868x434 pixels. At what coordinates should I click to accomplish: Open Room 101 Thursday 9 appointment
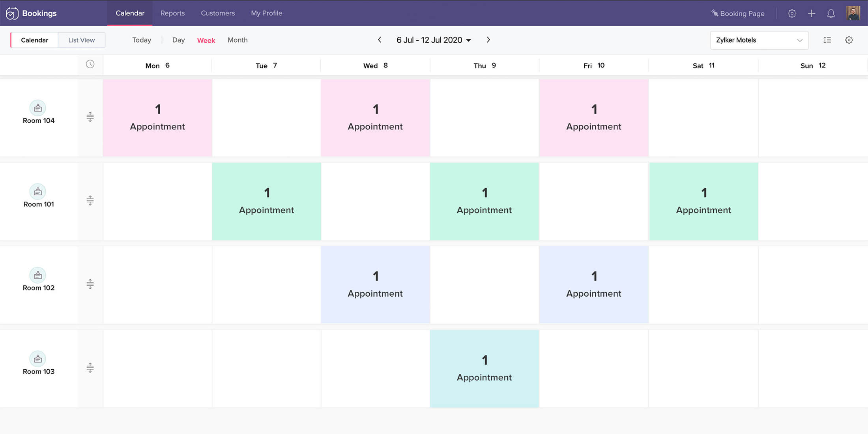[x=485, y=201]
